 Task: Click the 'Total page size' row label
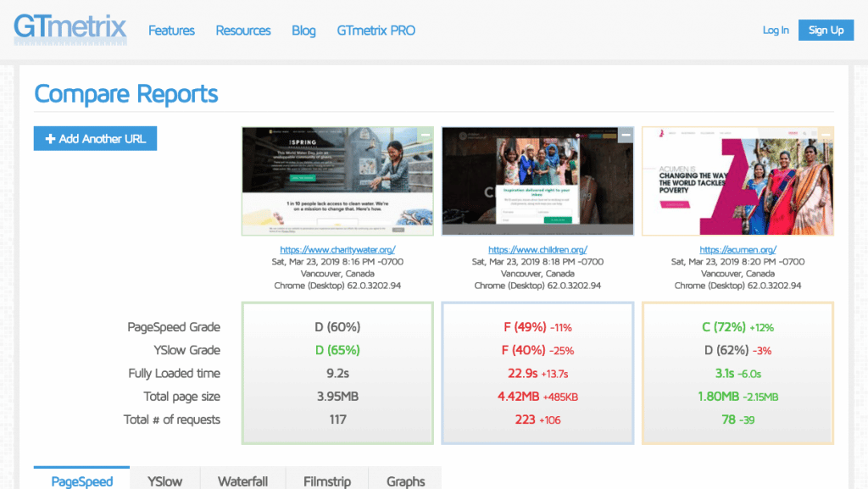(181, 397)
